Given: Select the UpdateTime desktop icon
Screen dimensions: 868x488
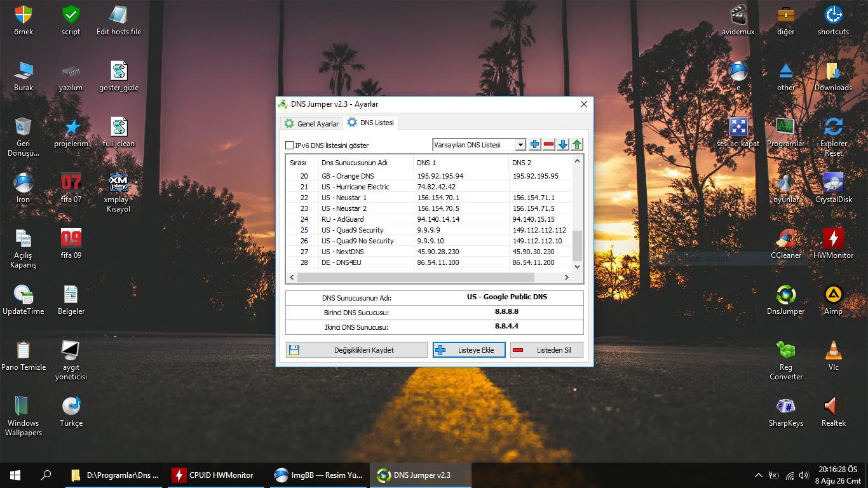Looking at the screenshot, I should pyautogui.click(x=24, y=300).
